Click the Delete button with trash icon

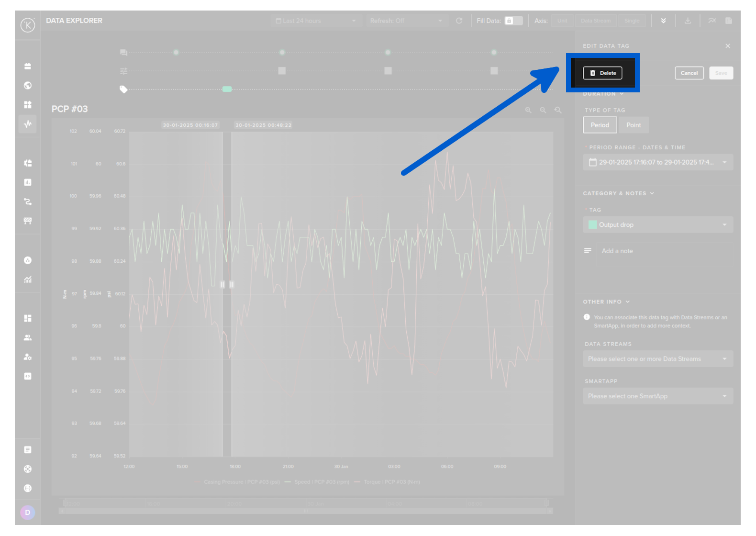click(602, 73)
